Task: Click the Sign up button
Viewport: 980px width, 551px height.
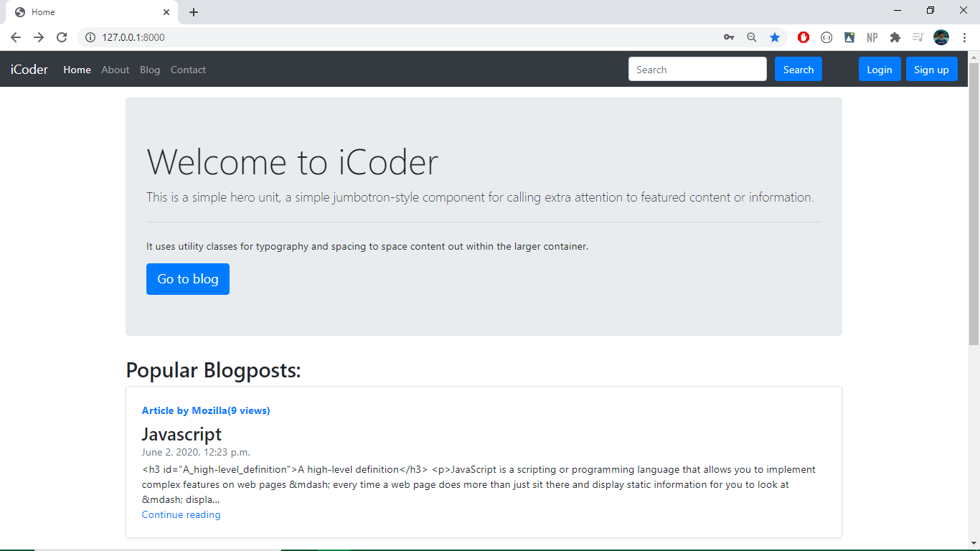Action: (x=931, y=69)
